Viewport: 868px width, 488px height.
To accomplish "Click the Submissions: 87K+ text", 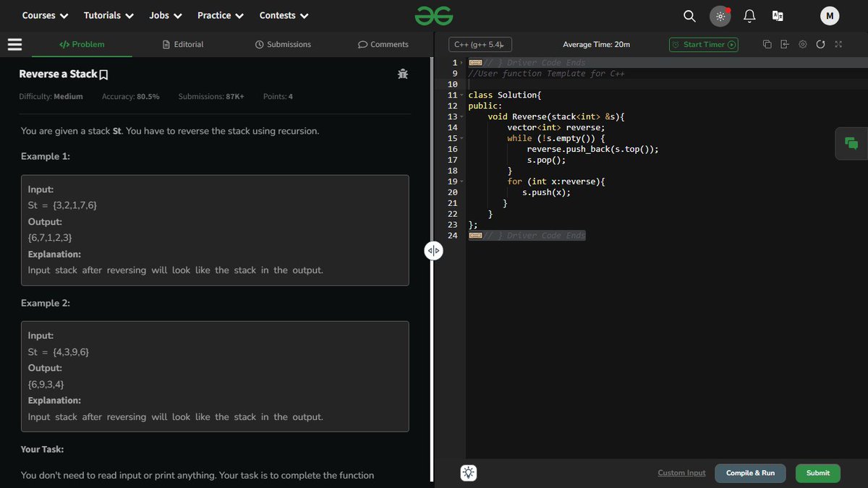I will (x=211, y=96).
